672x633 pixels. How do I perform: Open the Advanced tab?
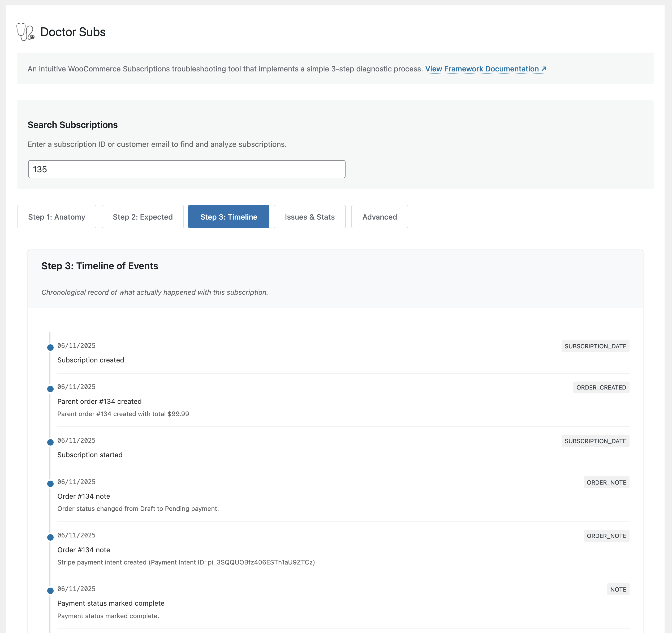[379, 217]
